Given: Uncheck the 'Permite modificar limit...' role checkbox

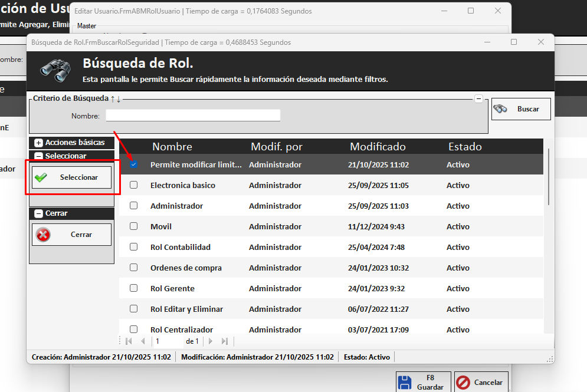Looking at the screenshot, I should coord(134,164).
